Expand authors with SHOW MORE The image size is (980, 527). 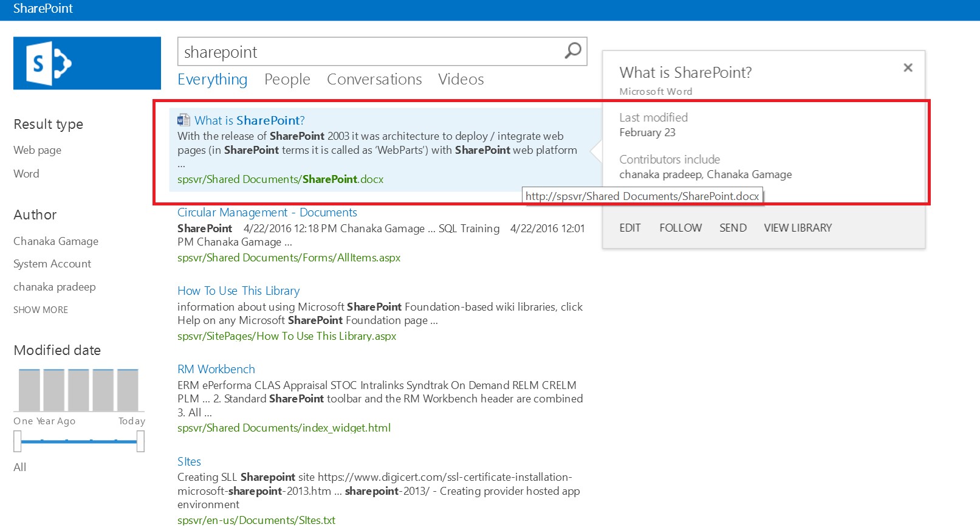coord(41,310)
